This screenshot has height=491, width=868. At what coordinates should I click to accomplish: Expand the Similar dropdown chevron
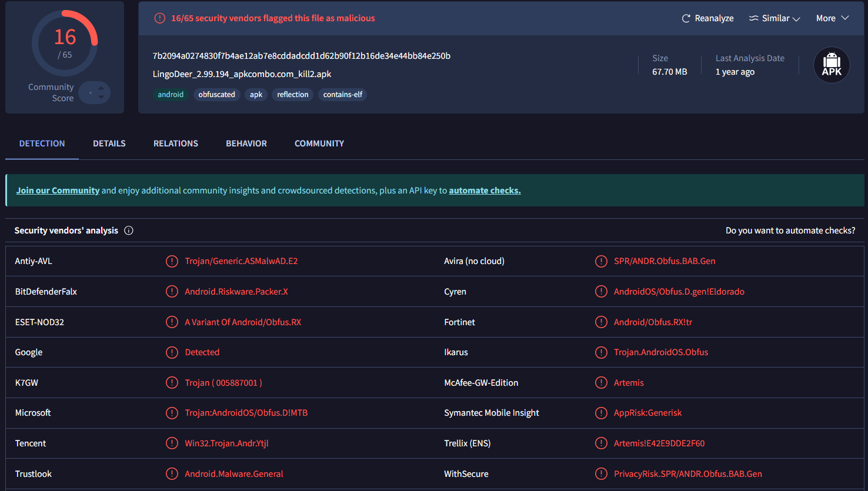tap(796, 19)
